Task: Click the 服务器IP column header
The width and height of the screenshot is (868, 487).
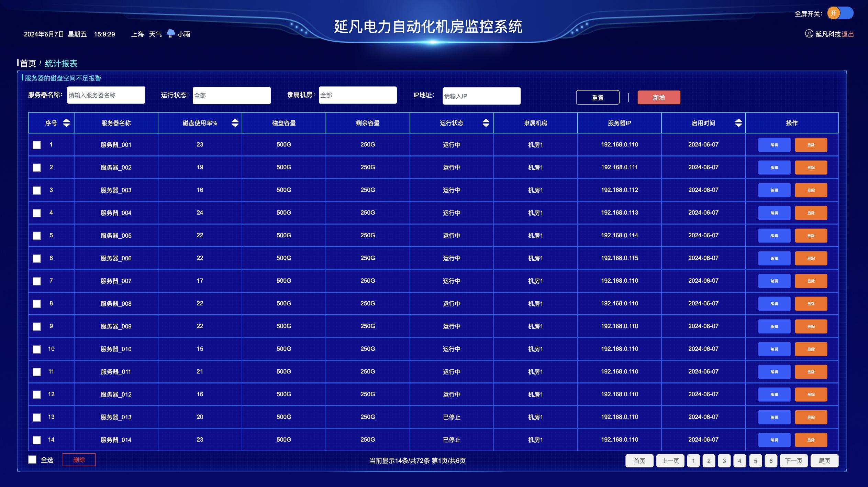Action: (x=620, y=123)
